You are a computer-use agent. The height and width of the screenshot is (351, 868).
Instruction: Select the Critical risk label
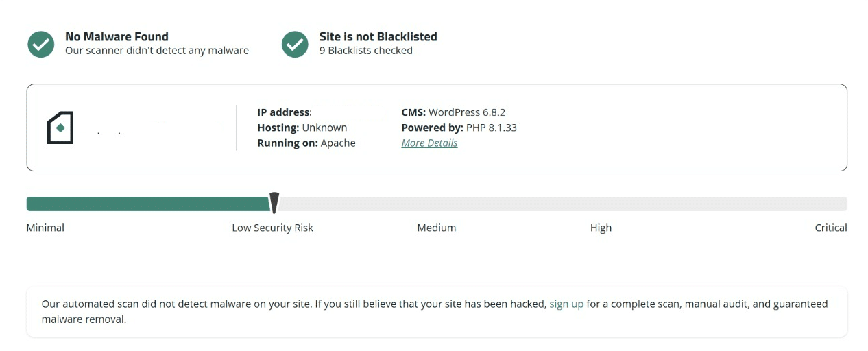click(830, 228)
